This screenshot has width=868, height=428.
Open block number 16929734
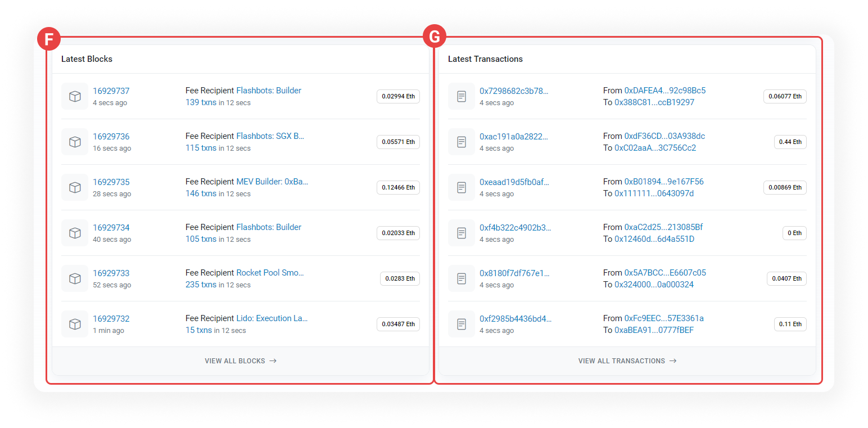[111, 228]
